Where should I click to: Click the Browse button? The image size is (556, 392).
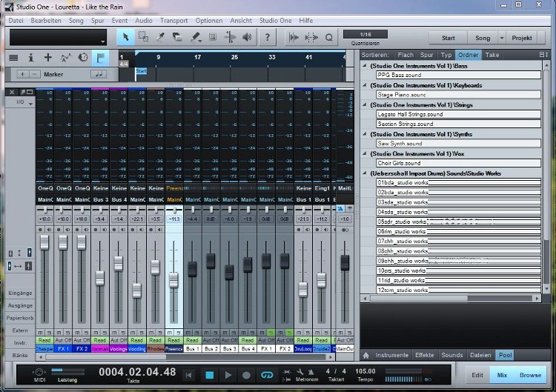click(x=530, y=375)
